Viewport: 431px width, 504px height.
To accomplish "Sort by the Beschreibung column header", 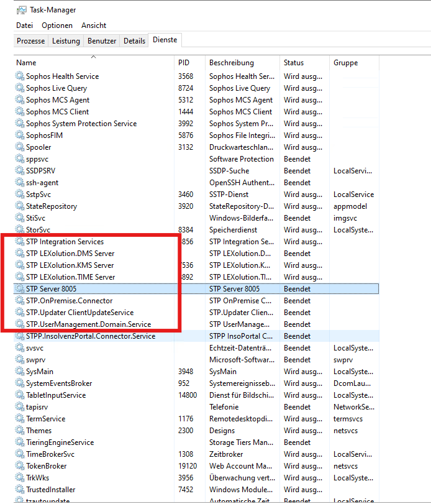I will pyautogui.click(x=242, y=63).
